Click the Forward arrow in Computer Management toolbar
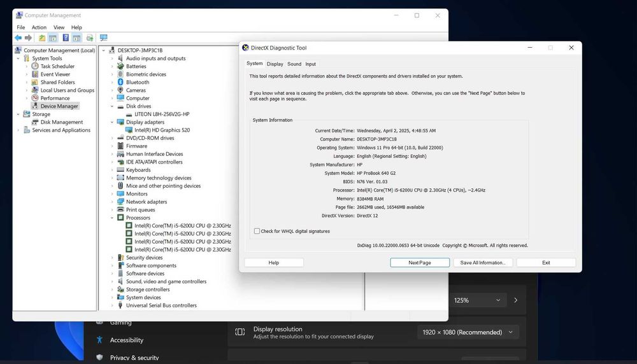 28,38
